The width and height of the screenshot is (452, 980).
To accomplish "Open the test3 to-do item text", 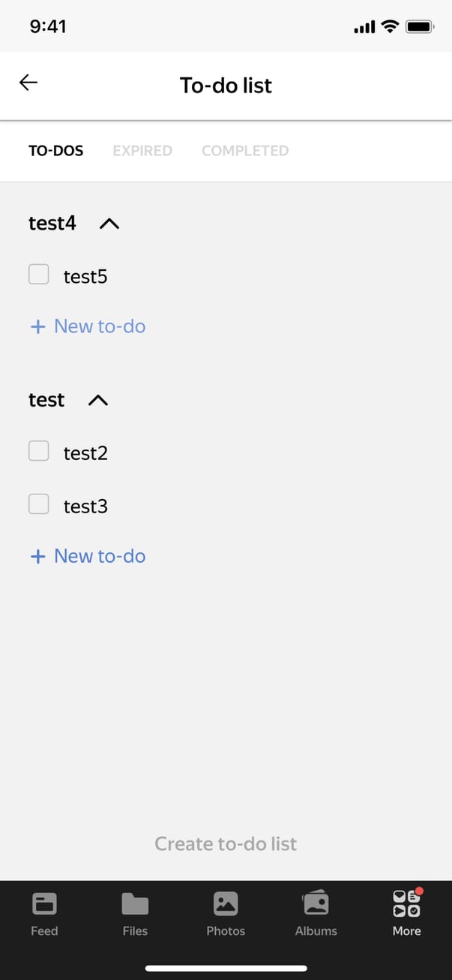I will (x=85, y=507).
